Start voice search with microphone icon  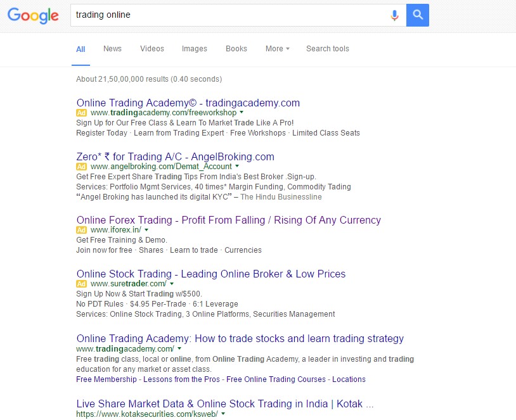(x=394, y=15)
